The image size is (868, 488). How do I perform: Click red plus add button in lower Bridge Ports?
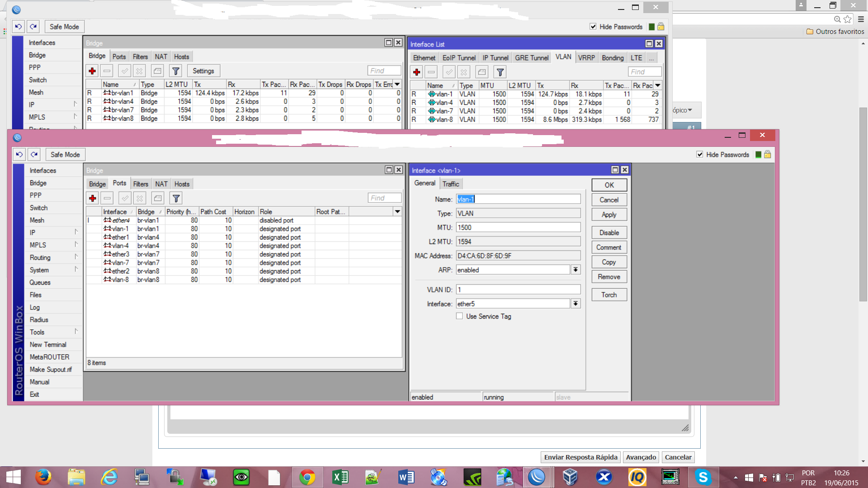[x=93, y=198]
